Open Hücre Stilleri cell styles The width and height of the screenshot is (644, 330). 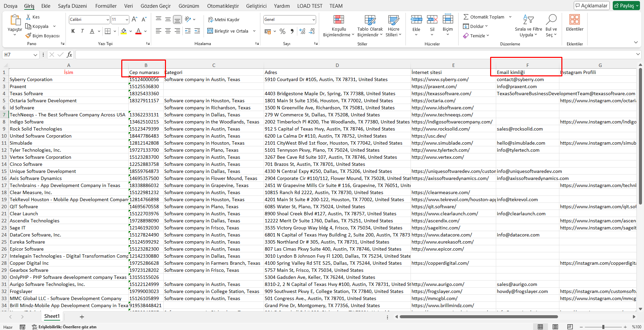point(393,26)
